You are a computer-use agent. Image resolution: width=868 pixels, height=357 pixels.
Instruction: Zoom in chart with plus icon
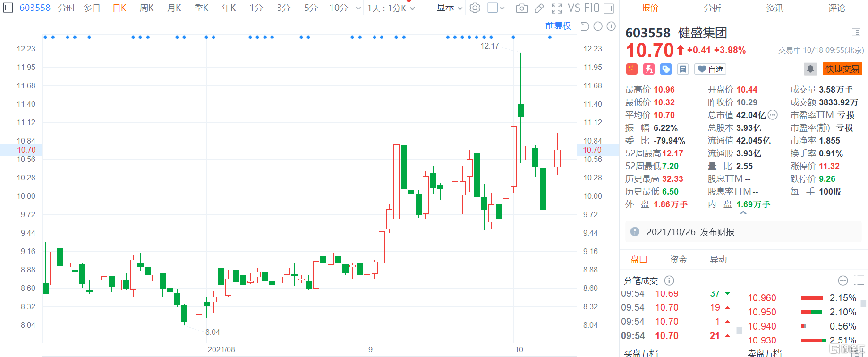click(611, 26)
